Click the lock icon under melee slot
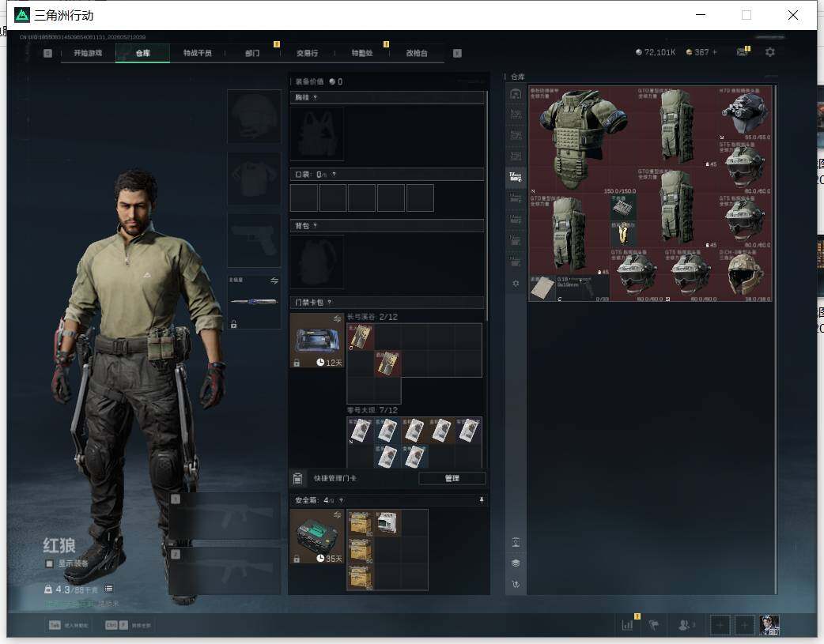This screenshot has height=644, width=824. coord(234,324)
